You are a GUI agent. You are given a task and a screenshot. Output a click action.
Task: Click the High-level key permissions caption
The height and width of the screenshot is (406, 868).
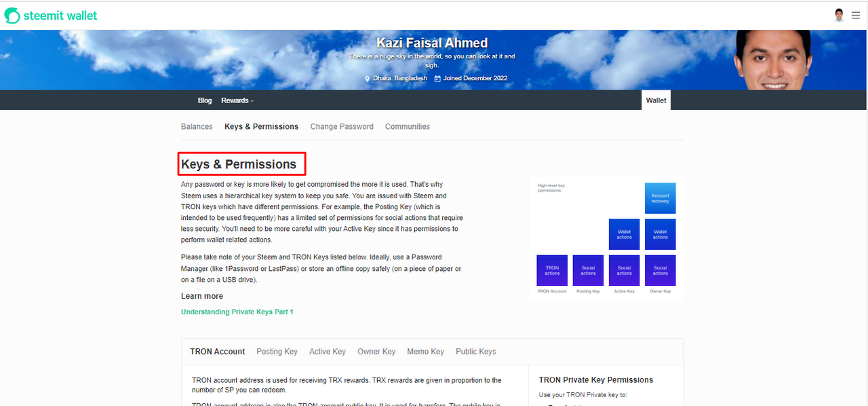tap(551, 188)
